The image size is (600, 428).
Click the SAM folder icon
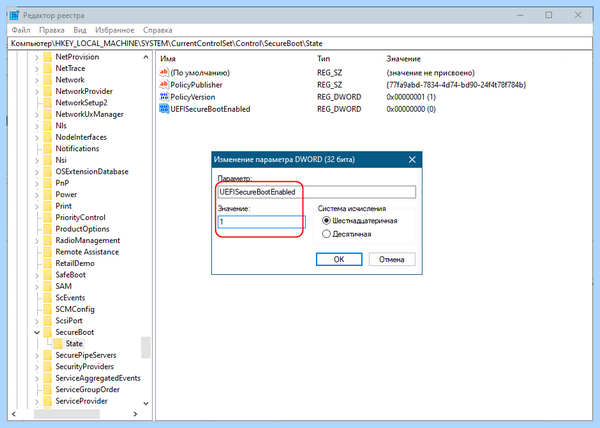pos(47,286)
